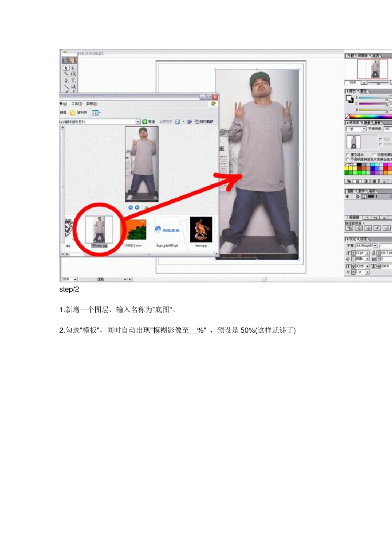This screenshot has width=392, height=555.
Task: Click the leftmost icon below the swatches
Action: pos(349,181)
